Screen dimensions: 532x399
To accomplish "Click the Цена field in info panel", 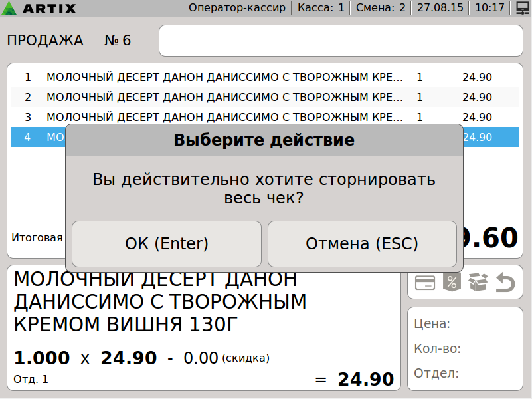I will tap(465, 324).
